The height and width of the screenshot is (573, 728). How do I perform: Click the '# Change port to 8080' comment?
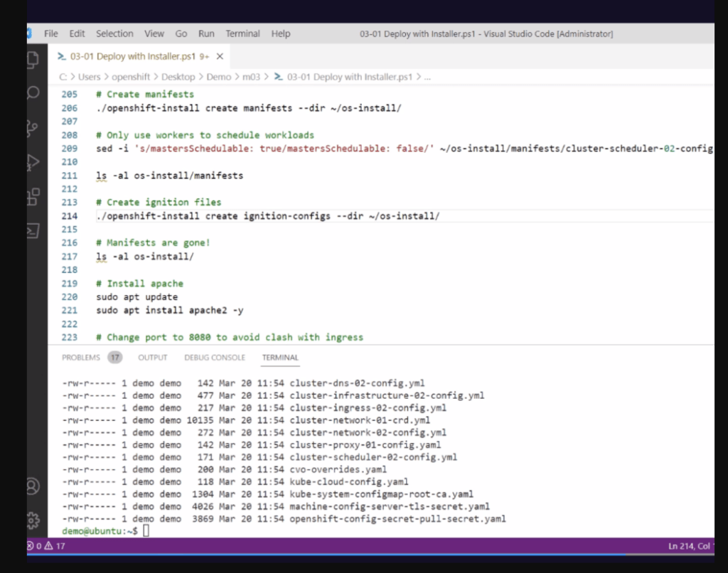pos(230,338)
